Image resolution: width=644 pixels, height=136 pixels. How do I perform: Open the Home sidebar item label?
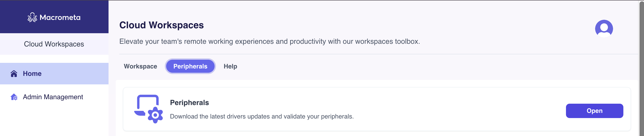[x=32, y=74]
